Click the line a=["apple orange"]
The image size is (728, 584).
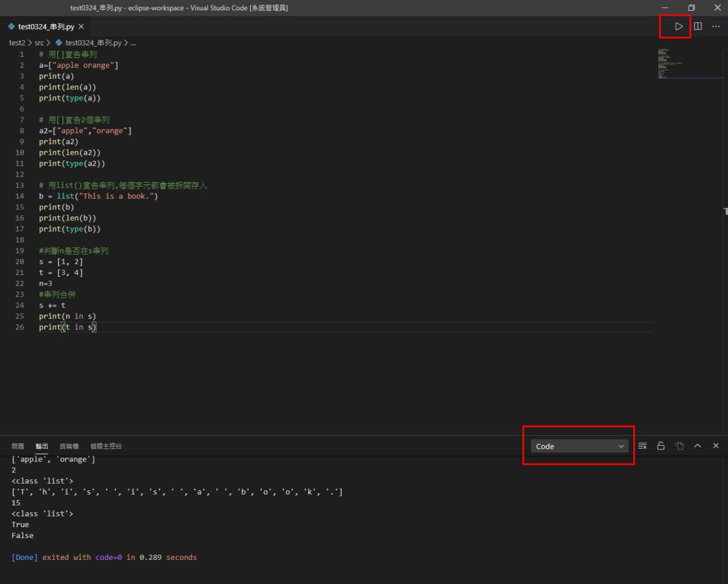[79, 65]
